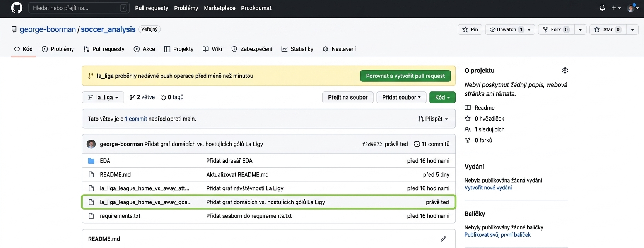
Task: Open la_liga_league_home_vs_away_att... file
Action: (144, 188)
